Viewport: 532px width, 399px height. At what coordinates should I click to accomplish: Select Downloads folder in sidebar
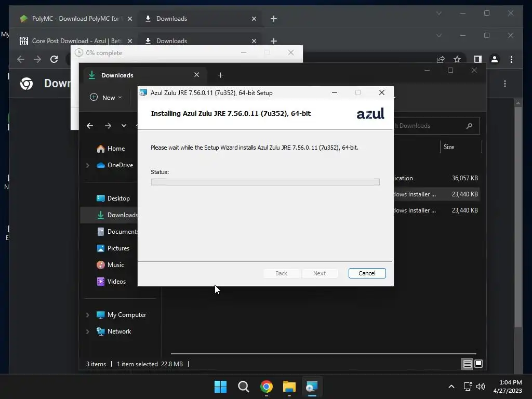(117, 215)
